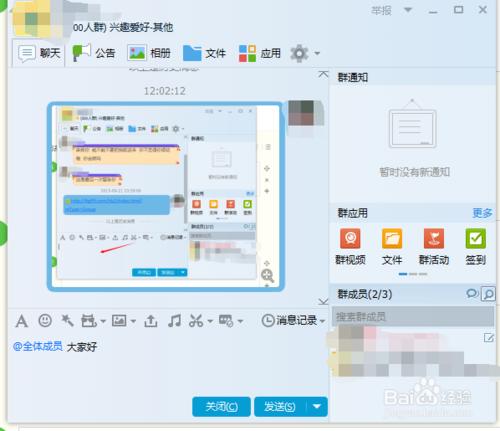Click the edit icon in member list
This screenshot has width=500, height=431.
pyautogui.click(x=489, y=338)
